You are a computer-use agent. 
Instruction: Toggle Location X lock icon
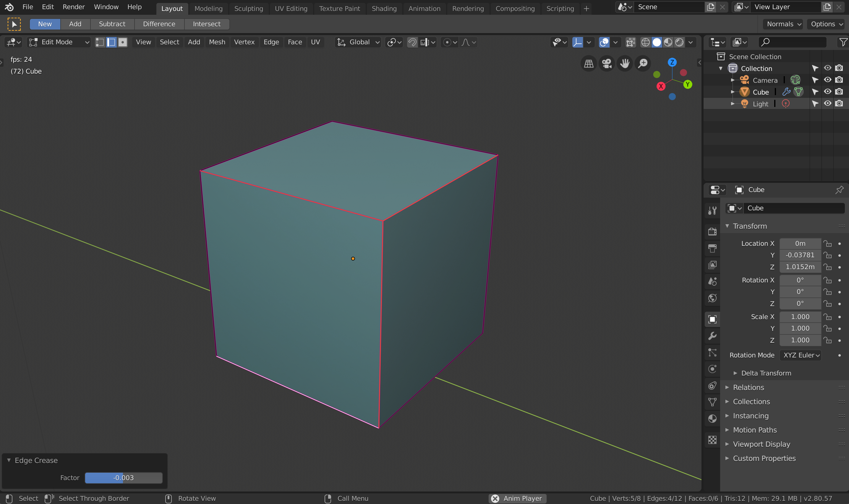[x=828, y=243]
